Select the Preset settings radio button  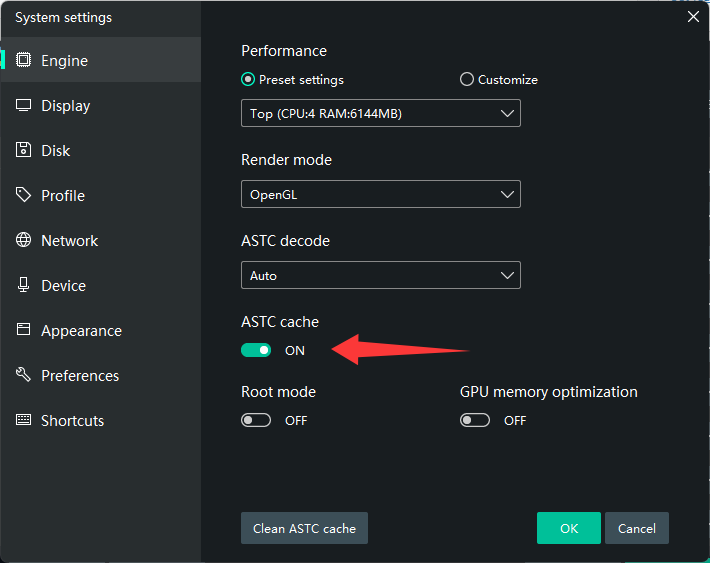tap(248, 80)
